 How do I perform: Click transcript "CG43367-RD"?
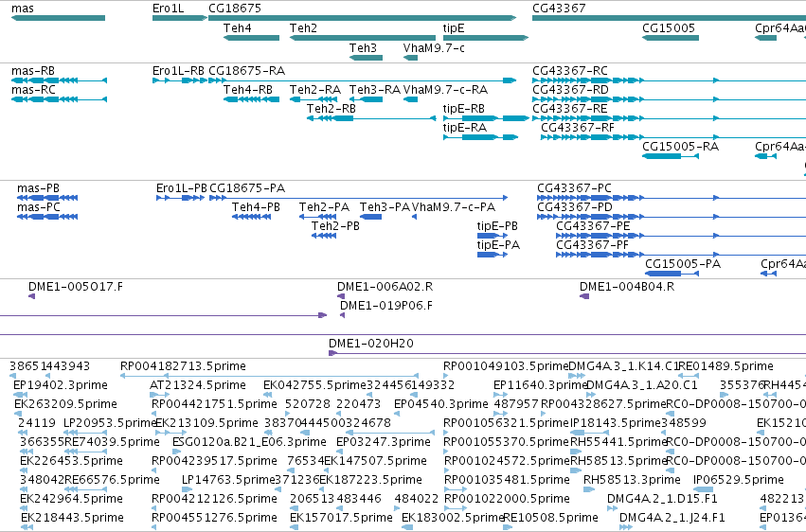click(570, 90)
